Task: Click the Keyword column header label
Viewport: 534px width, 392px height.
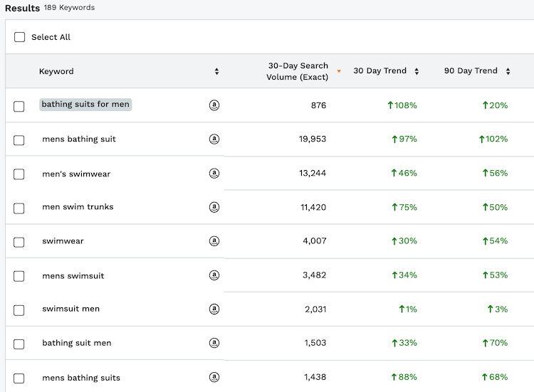Action: 56,71
